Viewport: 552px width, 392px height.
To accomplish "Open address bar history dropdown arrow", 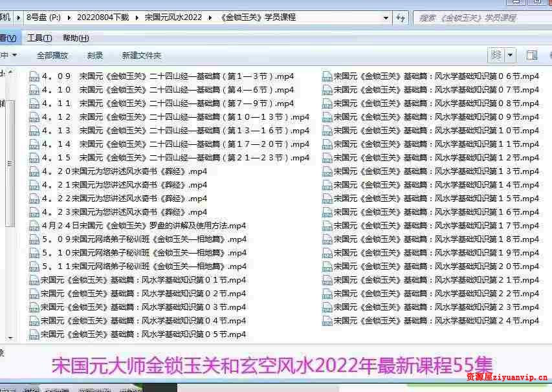I will click(386, 17).
